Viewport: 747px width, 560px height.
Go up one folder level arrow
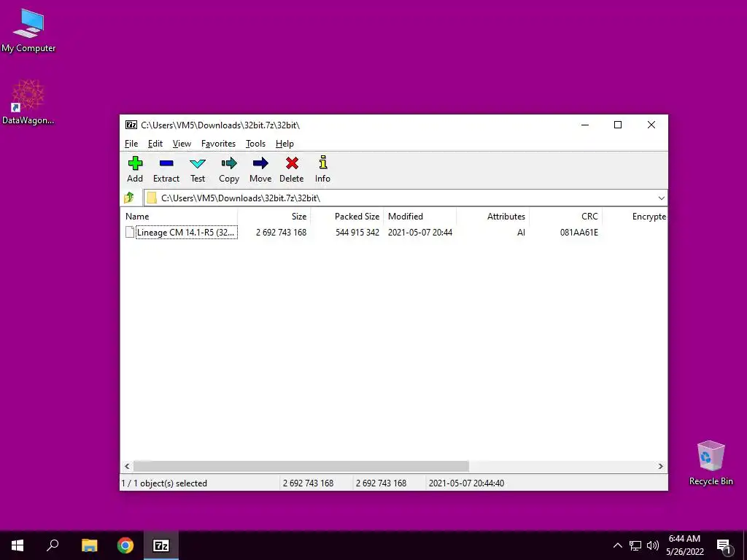click(x=129, y=198)
